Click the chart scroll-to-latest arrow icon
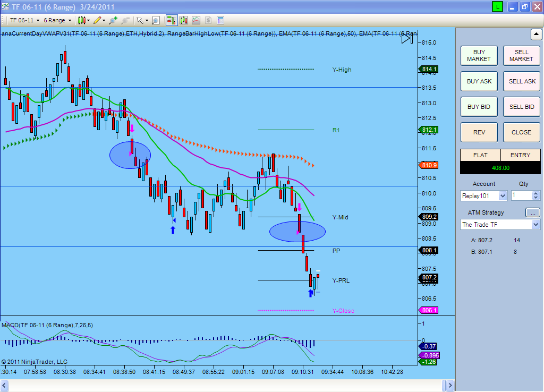 pos(407,38)
